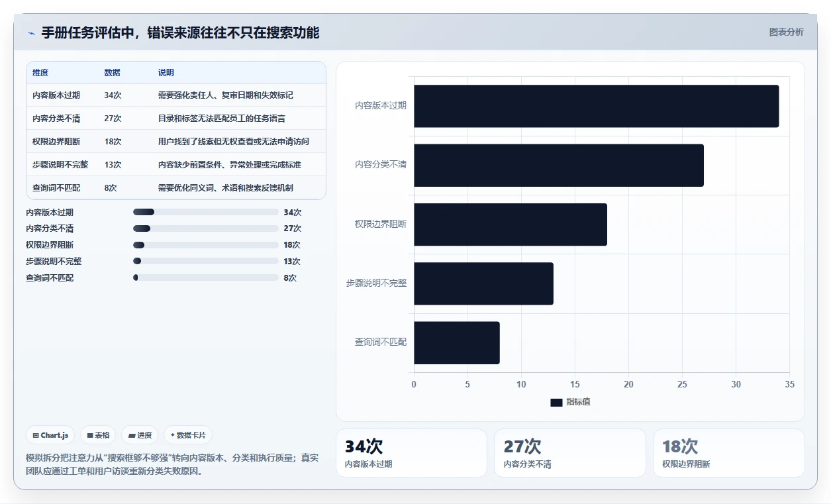Click the 35 tick on the x-axis
The height and width of the screenshot is (504, 831).
[789, 384]
